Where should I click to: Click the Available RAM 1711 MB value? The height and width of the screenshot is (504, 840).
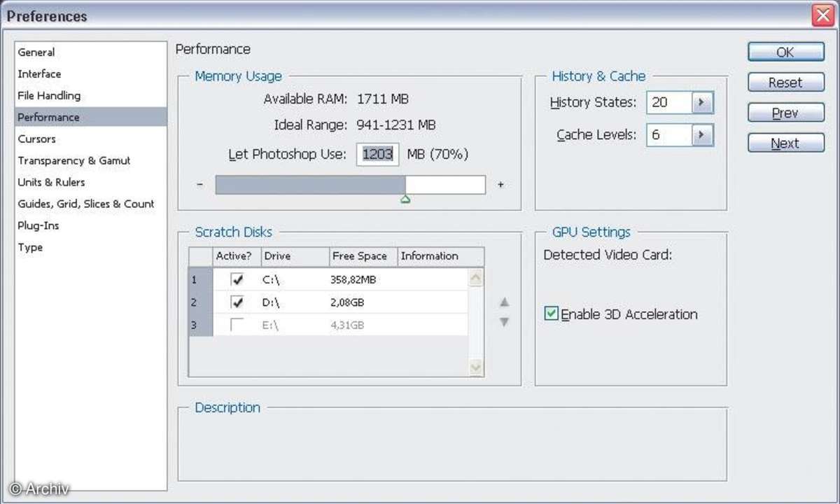[x=383, y=99]
